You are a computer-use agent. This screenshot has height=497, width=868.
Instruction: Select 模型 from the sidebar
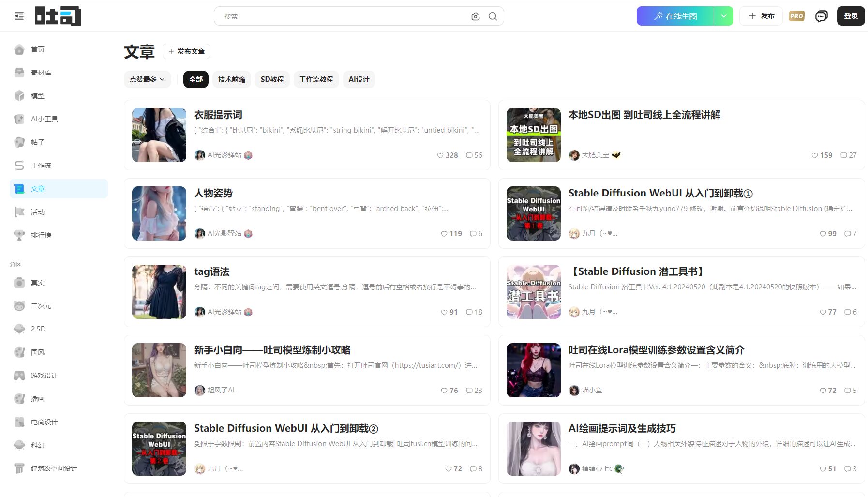tap(38, 95)
